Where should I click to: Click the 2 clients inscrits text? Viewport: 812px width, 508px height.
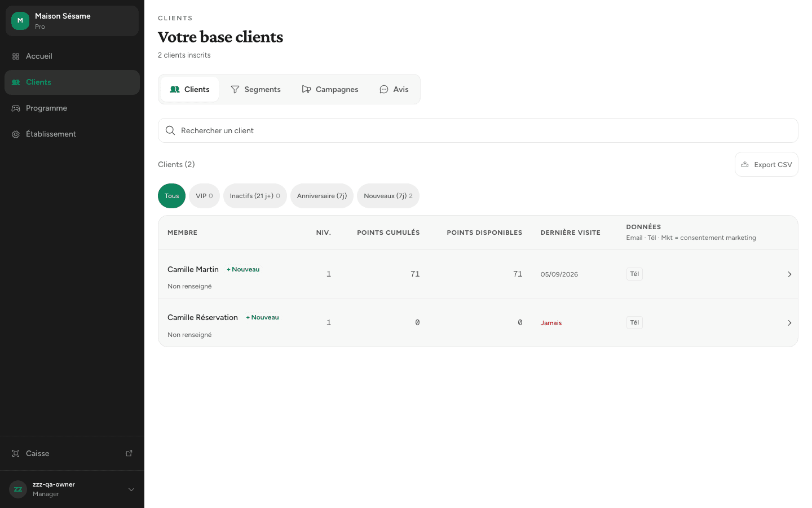click(x=184, y=55)
